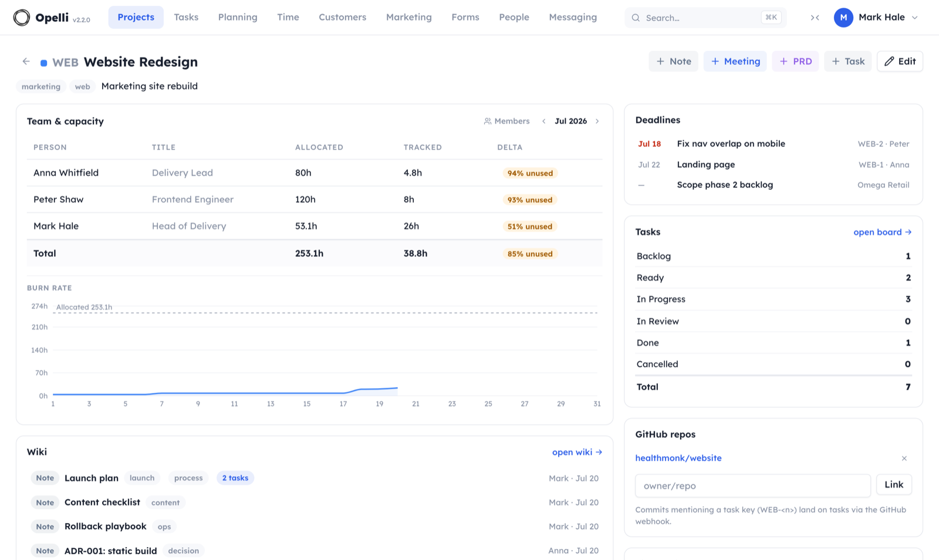
Task: Click the process tag in Wiki
Action: tap(188, 478)
